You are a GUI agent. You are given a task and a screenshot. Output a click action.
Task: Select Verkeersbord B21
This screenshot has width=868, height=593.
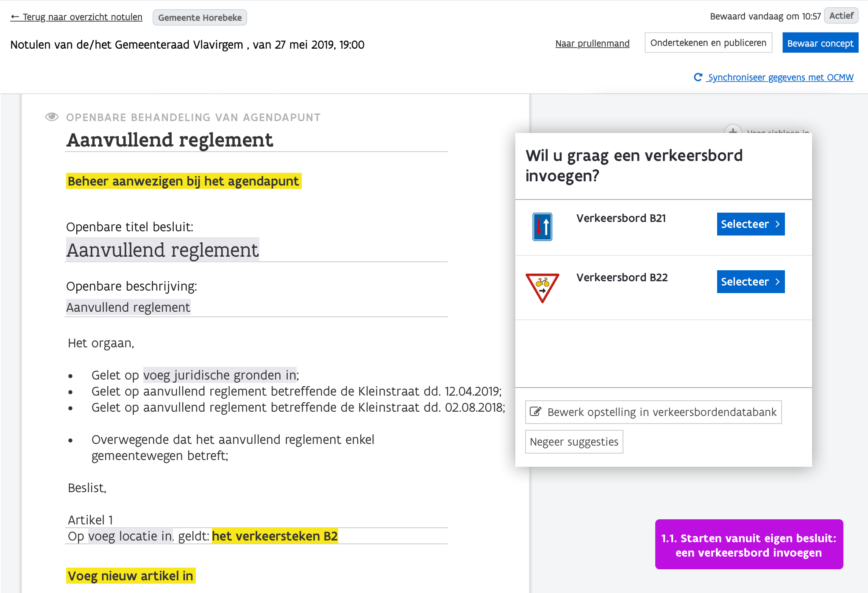pos(750,224)
